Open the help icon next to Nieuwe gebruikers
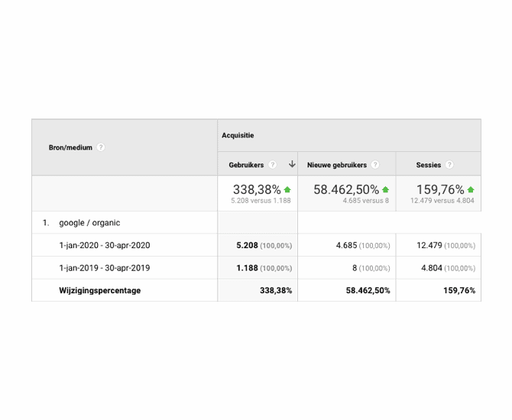The height and width of the screenshot is (420, 512). 375,165
